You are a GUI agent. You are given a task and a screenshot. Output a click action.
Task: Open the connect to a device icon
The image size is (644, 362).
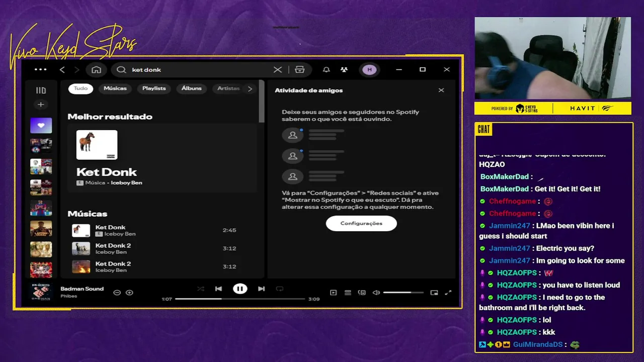[362, 293]
